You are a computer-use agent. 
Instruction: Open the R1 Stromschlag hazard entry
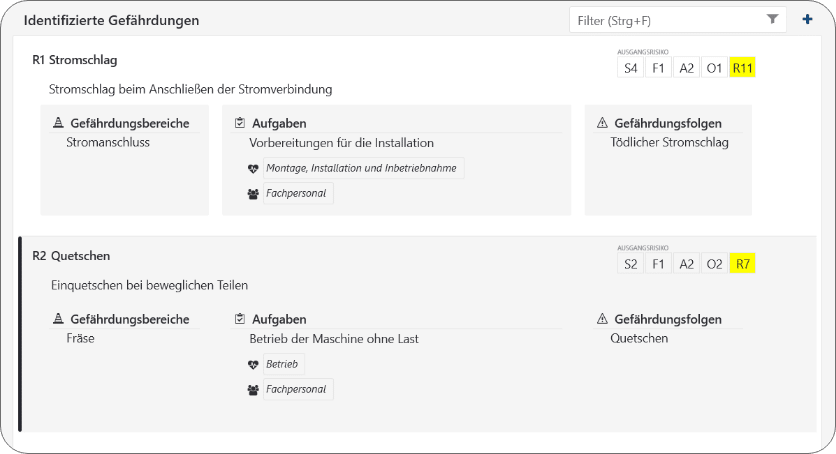pos(75,60)
